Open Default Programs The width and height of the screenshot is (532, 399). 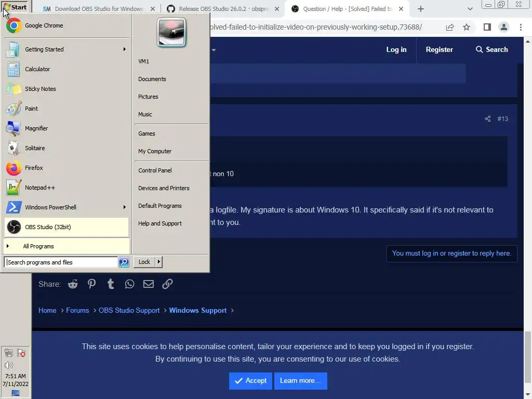(x=160, y=206)
